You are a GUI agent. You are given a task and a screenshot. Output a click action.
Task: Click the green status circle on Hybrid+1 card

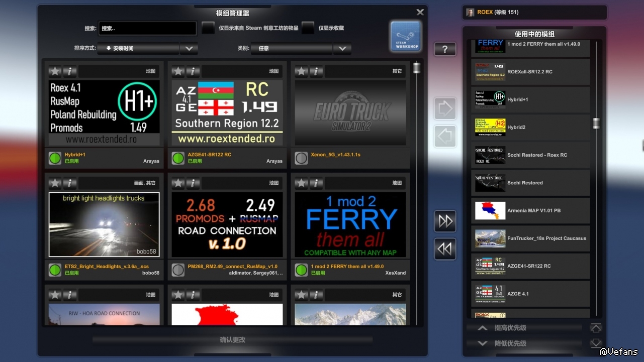click(55, 158)
